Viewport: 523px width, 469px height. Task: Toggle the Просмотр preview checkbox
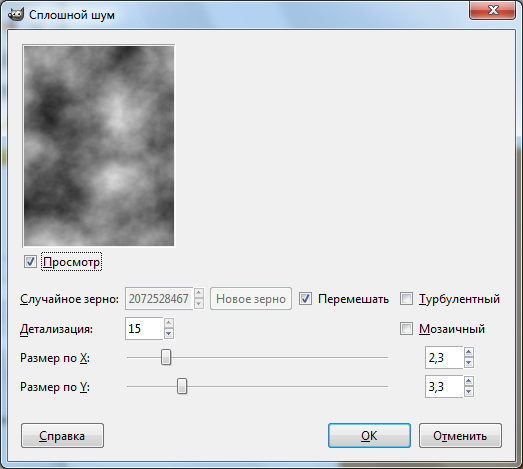click(x=30, y=262)
